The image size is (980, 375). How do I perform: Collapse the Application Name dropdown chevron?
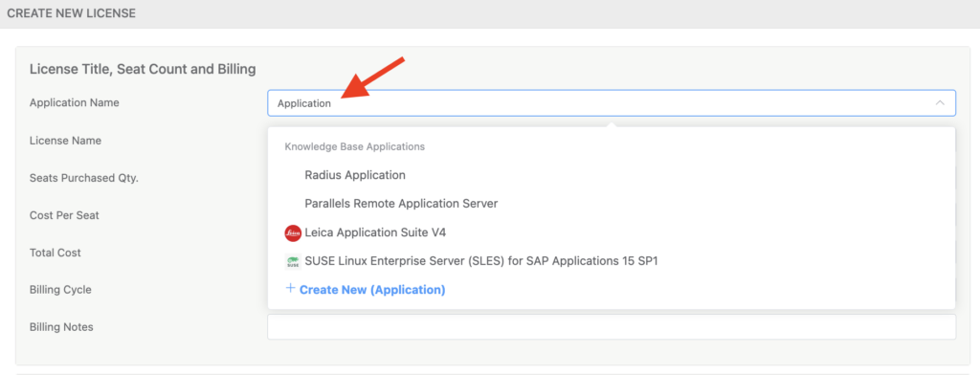point(940,103)
